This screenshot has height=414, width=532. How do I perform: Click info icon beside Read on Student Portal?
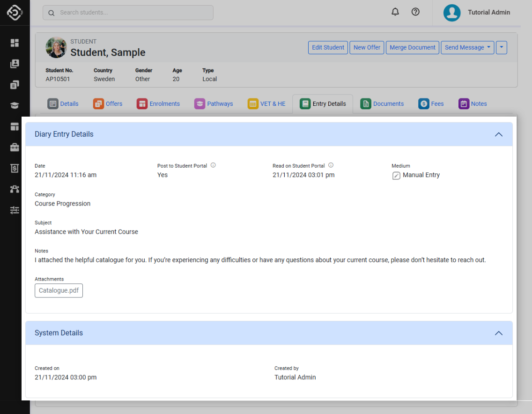tap(331, 165)
